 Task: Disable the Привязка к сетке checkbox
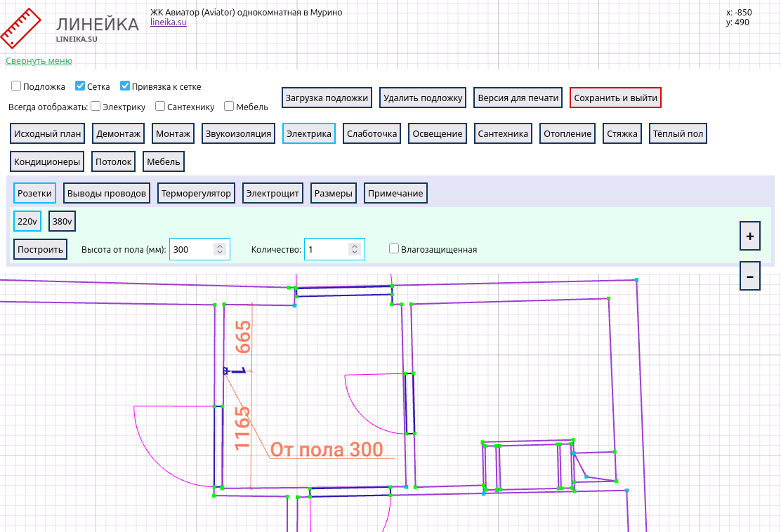pos(125,86)
